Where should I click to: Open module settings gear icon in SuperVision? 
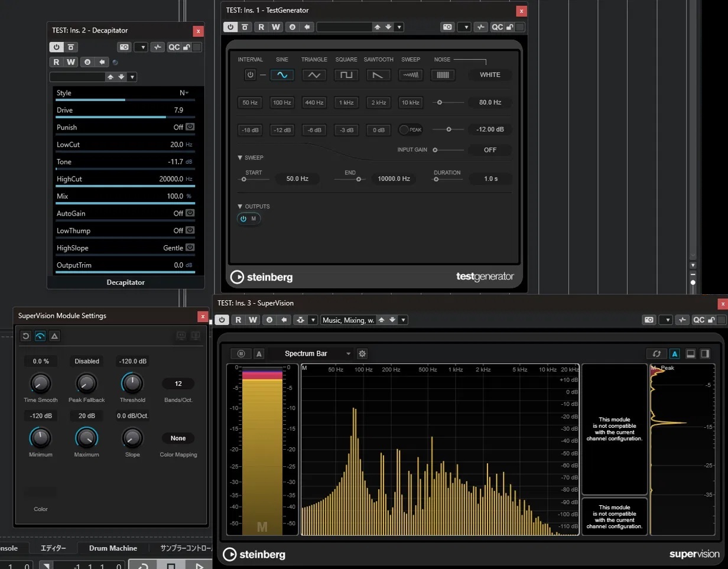(362, 354)
